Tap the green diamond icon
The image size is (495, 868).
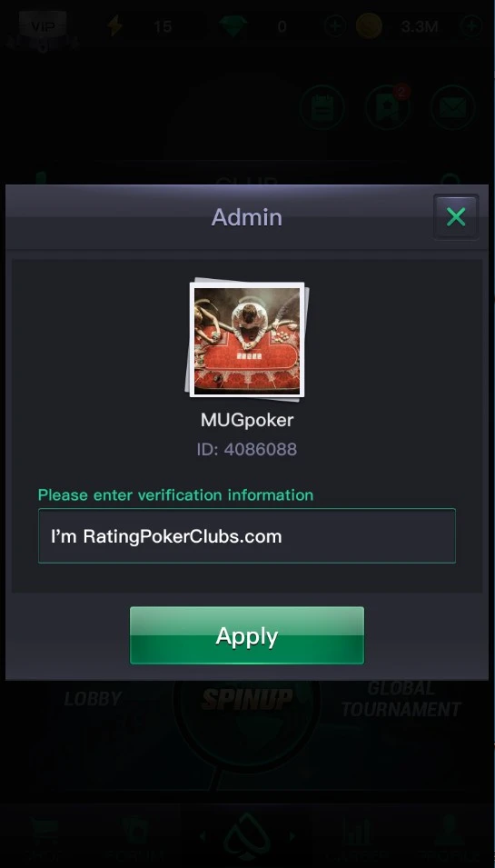pos(233,26)
